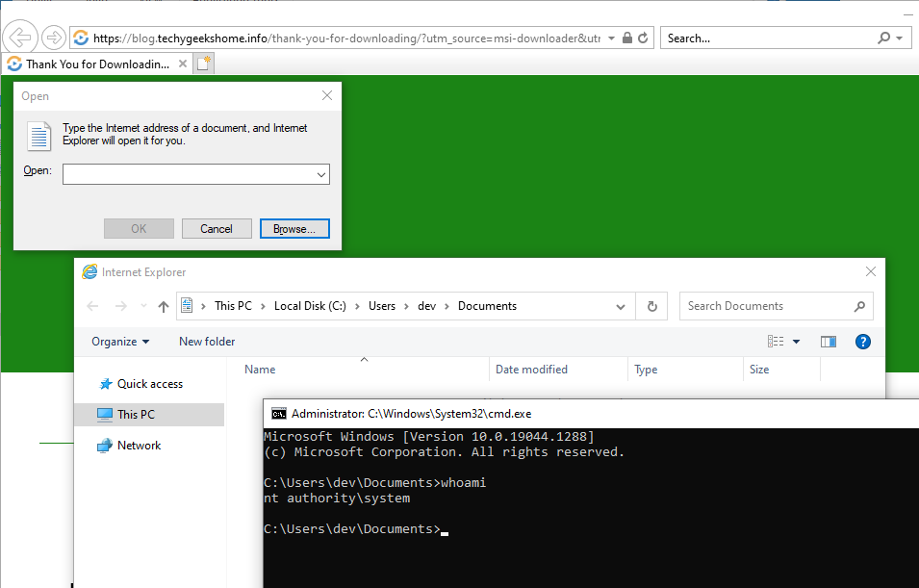The image size is (919, 588).
Task: Click Cancel in the Open dialog
Action: point(217,229)
